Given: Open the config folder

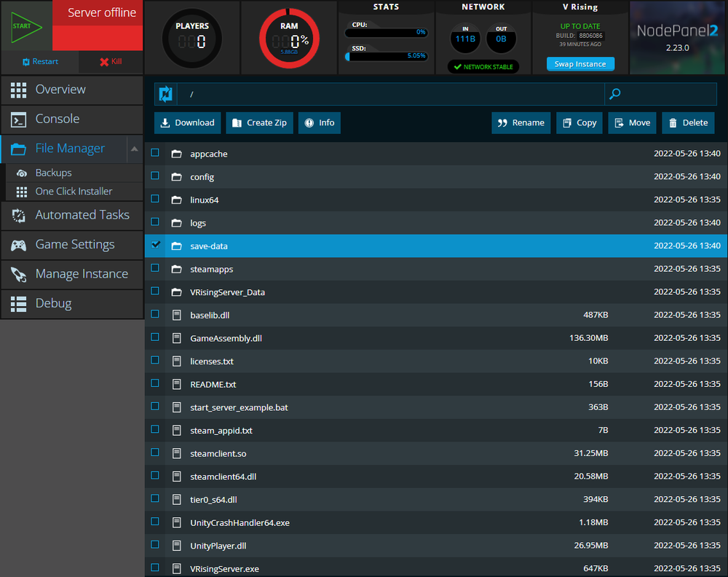Looking at the screenshot, I should [x=202, y=177].
